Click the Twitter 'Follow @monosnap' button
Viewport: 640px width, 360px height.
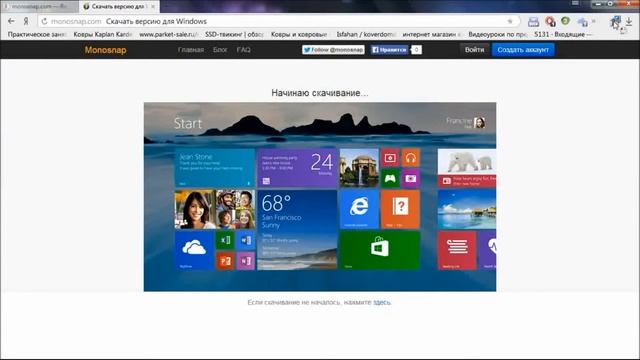point(333,50)
